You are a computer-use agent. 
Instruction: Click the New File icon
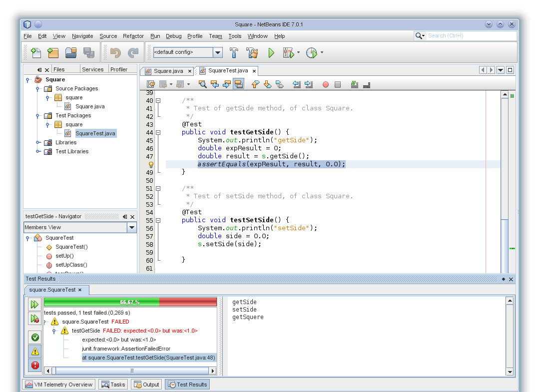pyautogui.click(x=36, y=52)
